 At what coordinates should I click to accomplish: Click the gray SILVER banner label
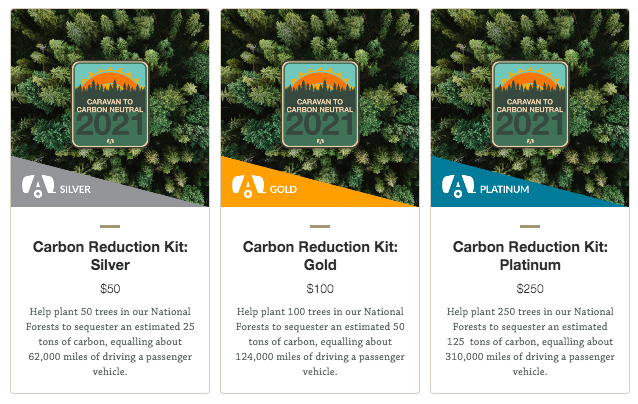pos(75,189)
